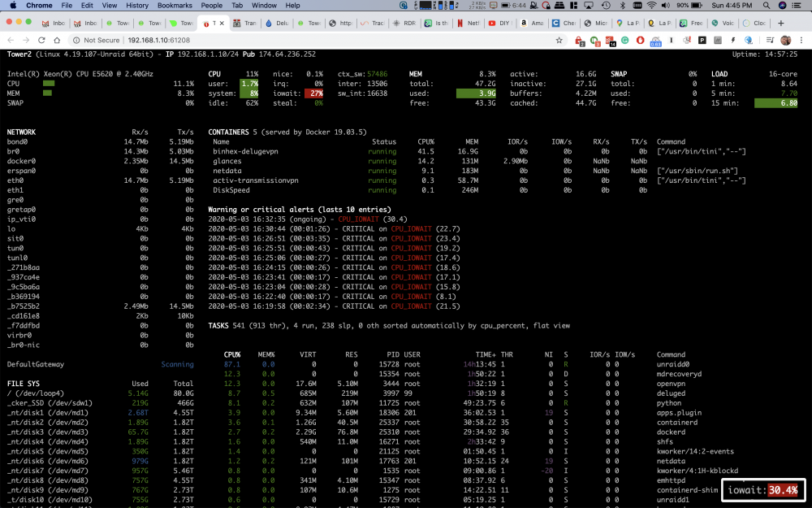Click the DiskSpeed container name
Screen dimensions: 812x508
point(231,190)
